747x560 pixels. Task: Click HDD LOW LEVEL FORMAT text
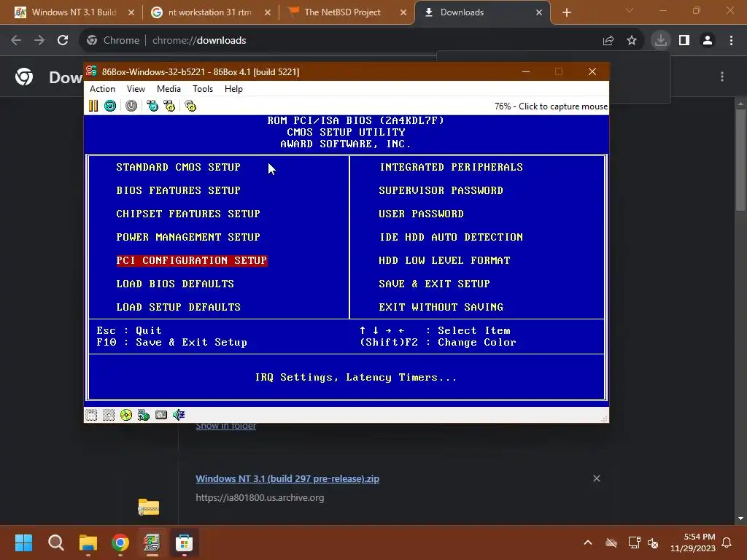click(x=444, y=260)
